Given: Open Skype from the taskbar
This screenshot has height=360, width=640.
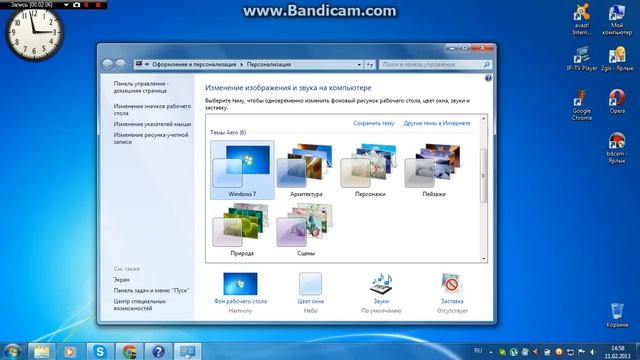Looking at the screenshot, I should (x=100, y=351).
